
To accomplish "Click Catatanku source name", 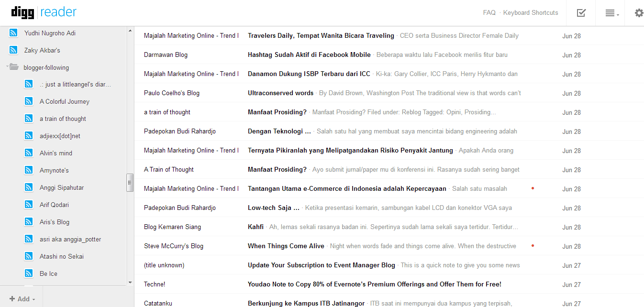I will click(x=158, y=303).
